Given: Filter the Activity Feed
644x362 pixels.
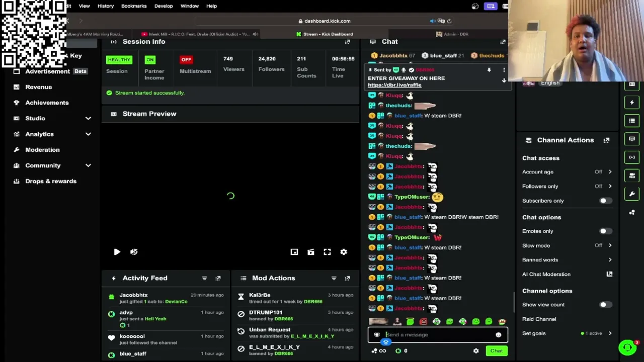Looking at the screenshot, I should [204, 278].
